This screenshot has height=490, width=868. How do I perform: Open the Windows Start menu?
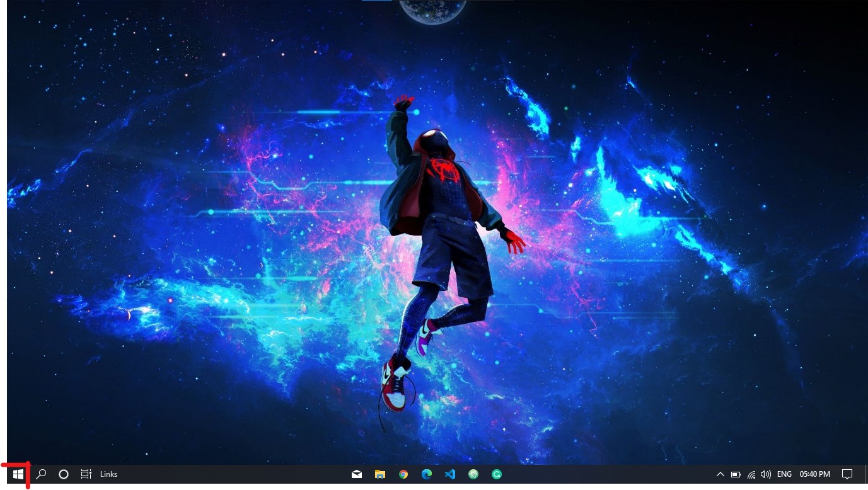click(x=18, y=474)
